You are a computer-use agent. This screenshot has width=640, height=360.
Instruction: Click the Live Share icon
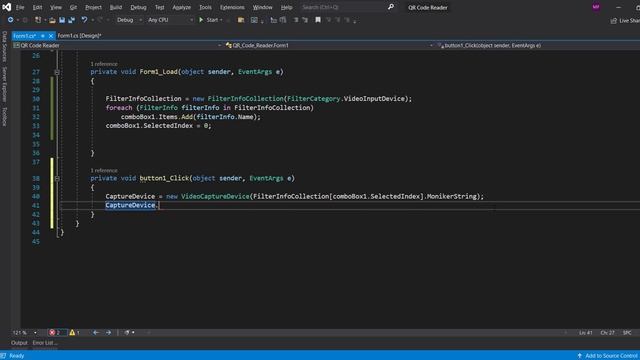(x=613, y=20)
